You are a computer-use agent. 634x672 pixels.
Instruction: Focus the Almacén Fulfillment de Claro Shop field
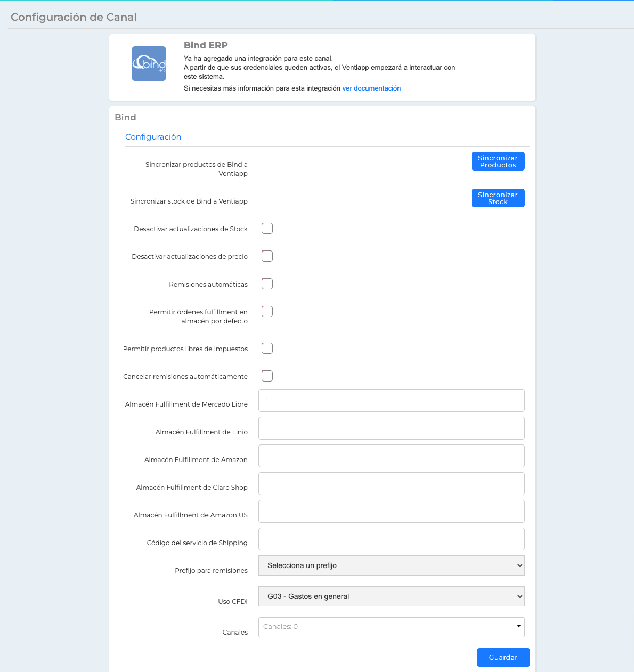[x=391, y=483]
